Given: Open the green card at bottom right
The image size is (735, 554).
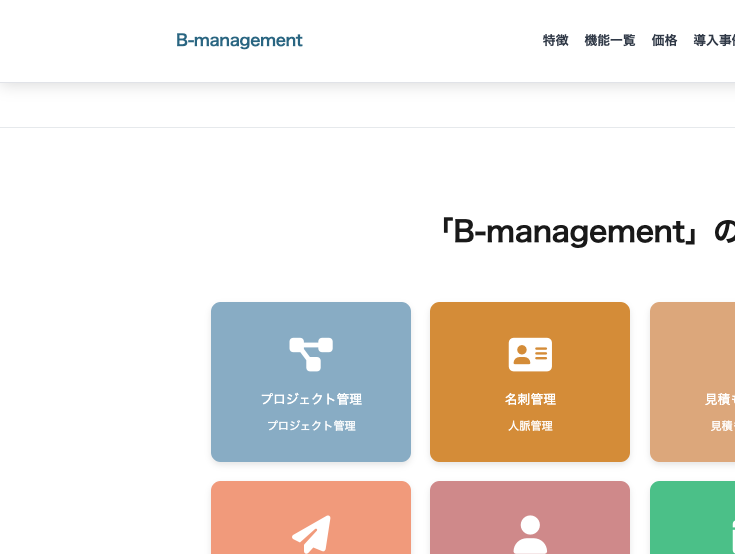Looking at the screenshot, I should click(692, 517).
